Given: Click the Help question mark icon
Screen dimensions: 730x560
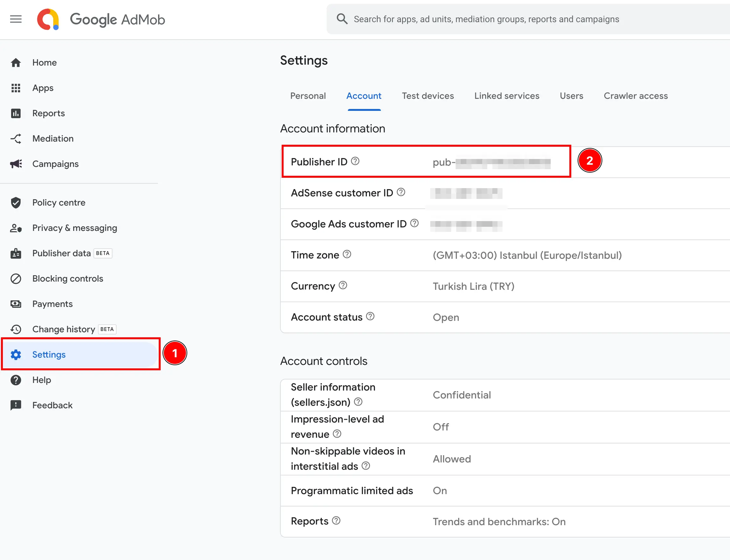Looking at the screenshot, I should 16,380.
